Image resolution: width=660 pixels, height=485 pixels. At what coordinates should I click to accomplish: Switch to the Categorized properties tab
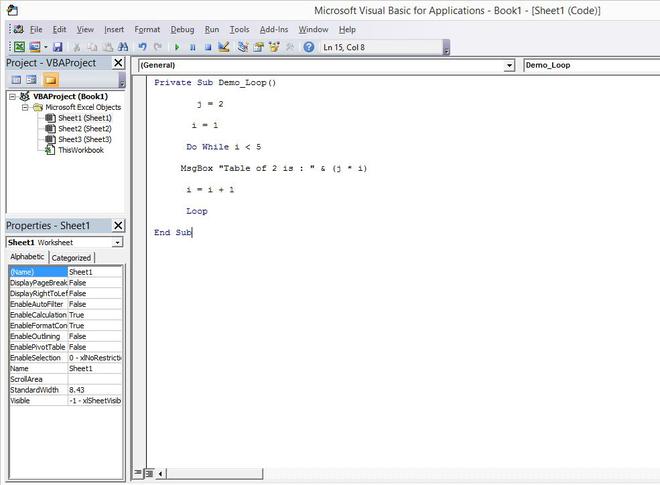71,258
